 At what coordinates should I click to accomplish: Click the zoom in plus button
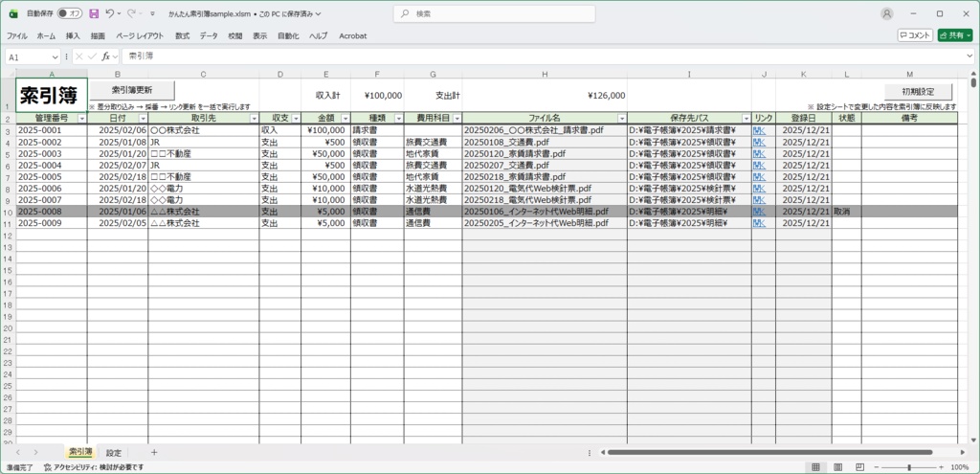click(942, 467)
